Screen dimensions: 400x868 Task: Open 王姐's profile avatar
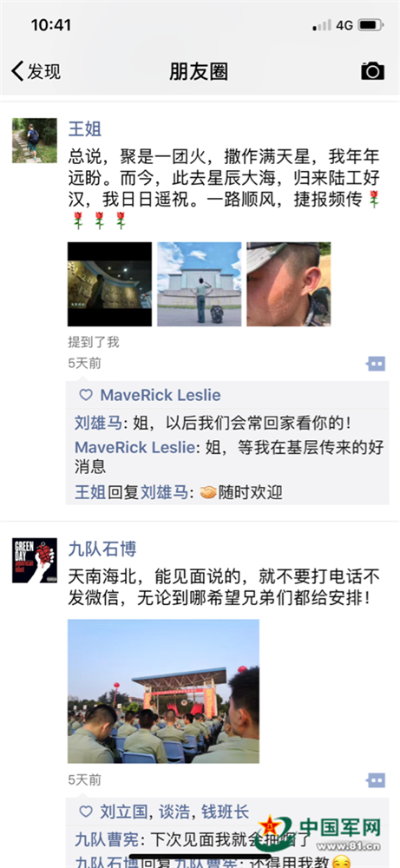coord(35,140)
